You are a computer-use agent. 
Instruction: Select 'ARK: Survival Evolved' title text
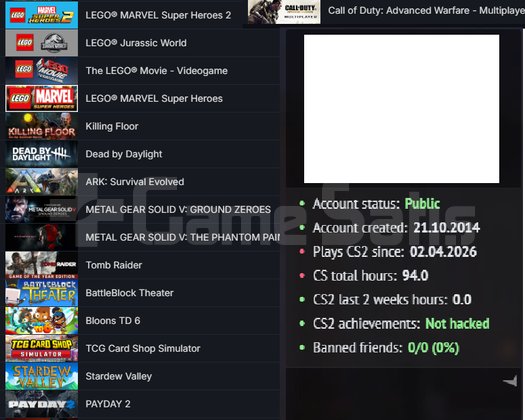coord(135,182)
